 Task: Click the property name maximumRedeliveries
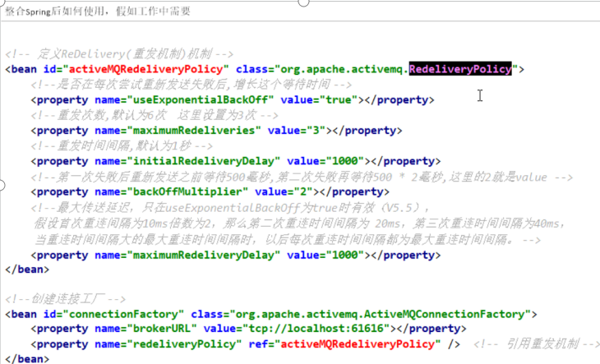(x=194, y=131)
